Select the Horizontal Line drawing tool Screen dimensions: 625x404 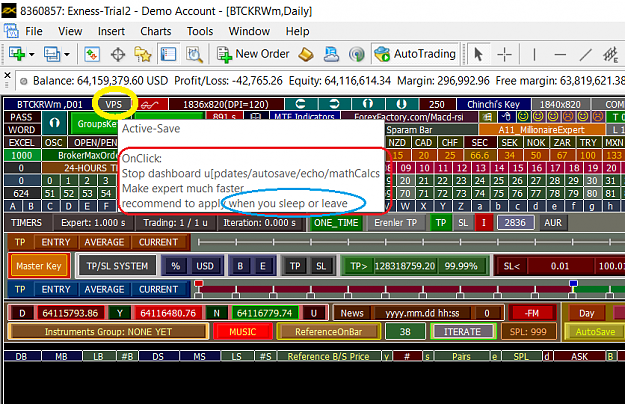[560, 54]
